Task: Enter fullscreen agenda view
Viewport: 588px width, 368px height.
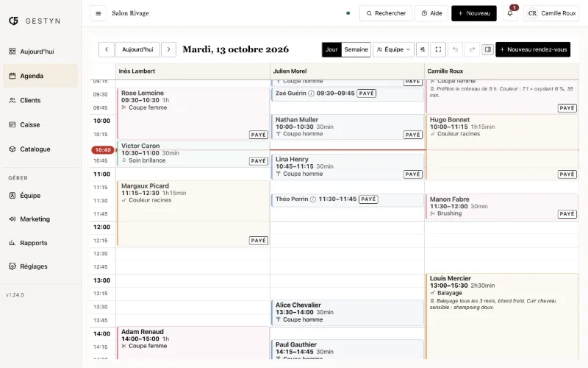Action: coord(438,49)
